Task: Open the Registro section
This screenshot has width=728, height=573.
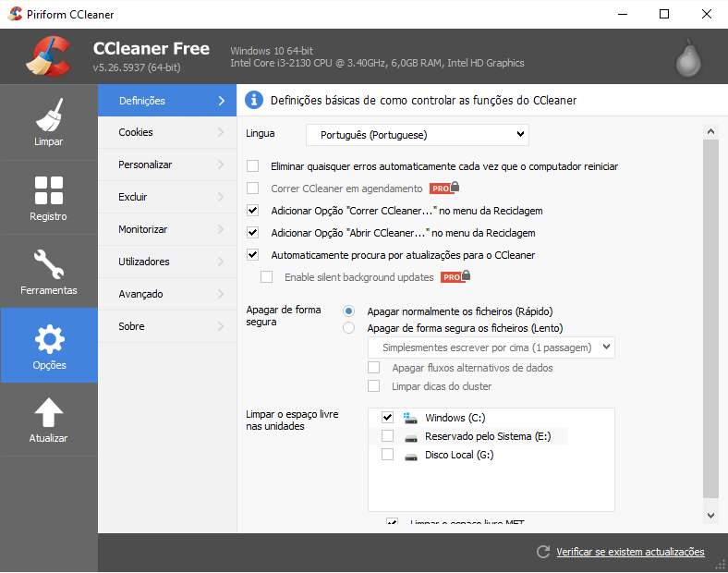Action: point(49,198)
